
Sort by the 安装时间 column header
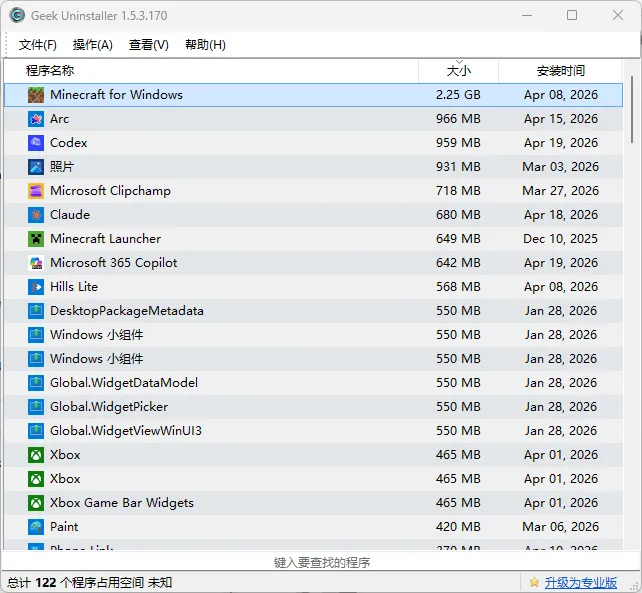pos(561,70)
